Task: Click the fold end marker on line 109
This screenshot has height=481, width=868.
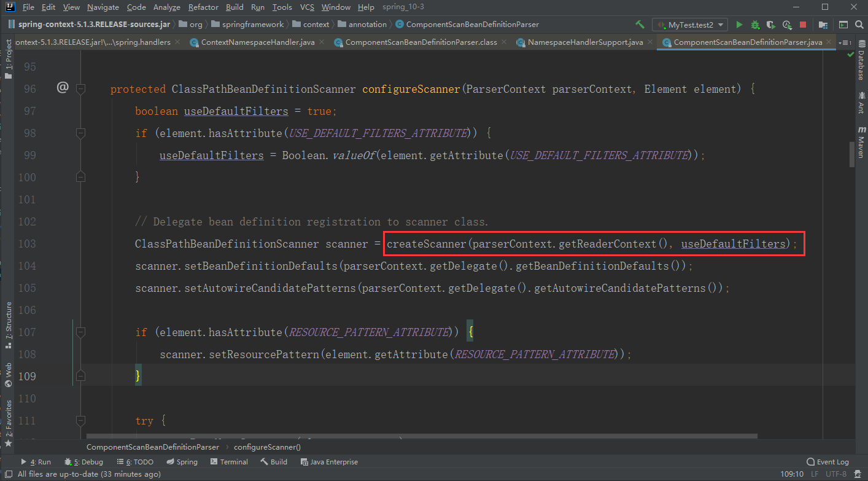Action: (x=80, y=377)
